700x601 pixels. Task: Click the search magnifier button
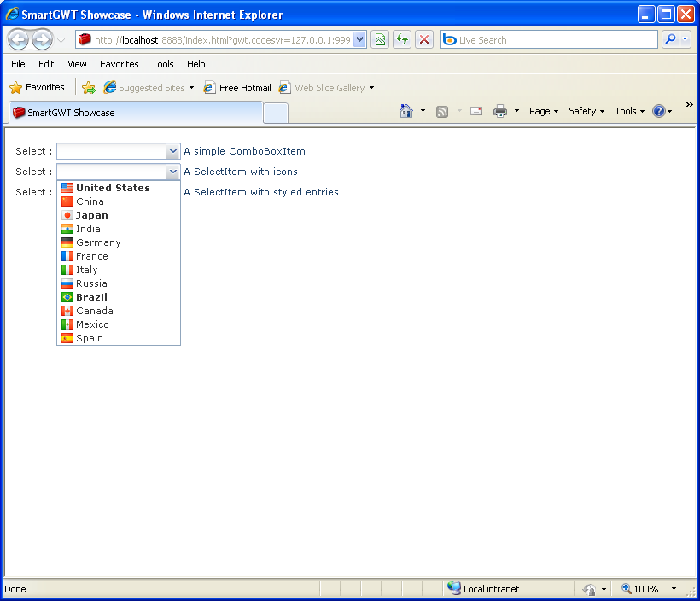pyautogui.click(x=670, y=40)
